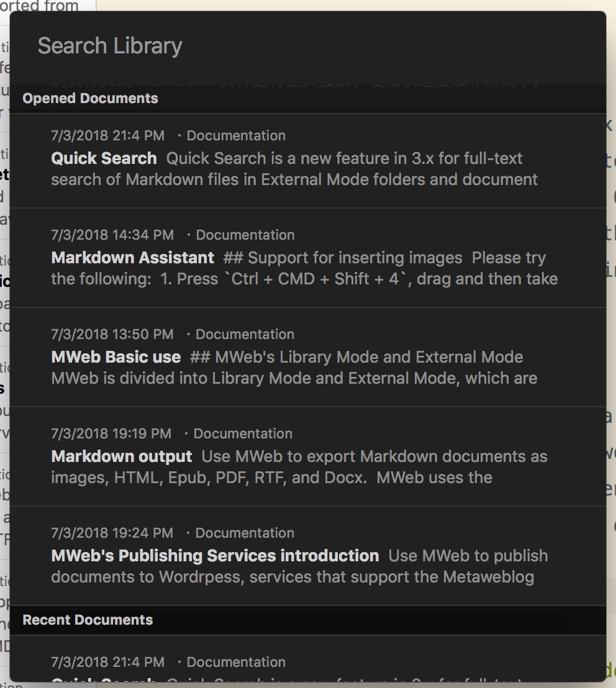Click the 7/3/2018 13:50 PM timestamp
The height and width of the screenshot is (688, 616).
tap(112, 334)
